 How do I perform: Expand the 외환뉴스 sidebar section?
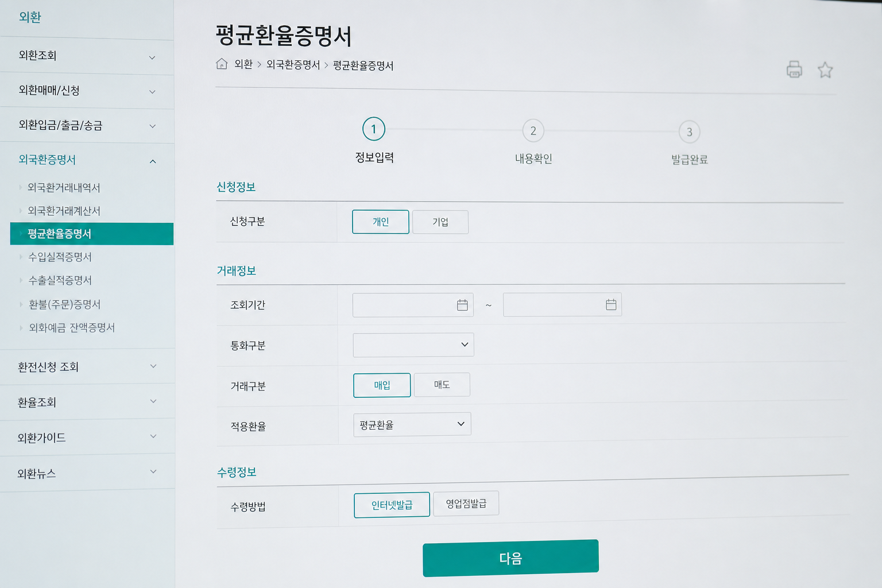click(x=87, y=473)
